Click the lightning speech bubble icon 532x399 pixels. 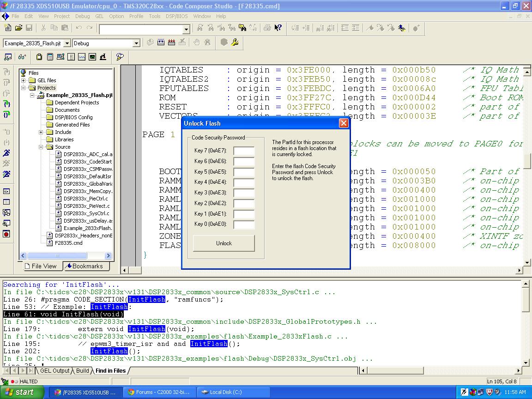[x=120, y=57]
